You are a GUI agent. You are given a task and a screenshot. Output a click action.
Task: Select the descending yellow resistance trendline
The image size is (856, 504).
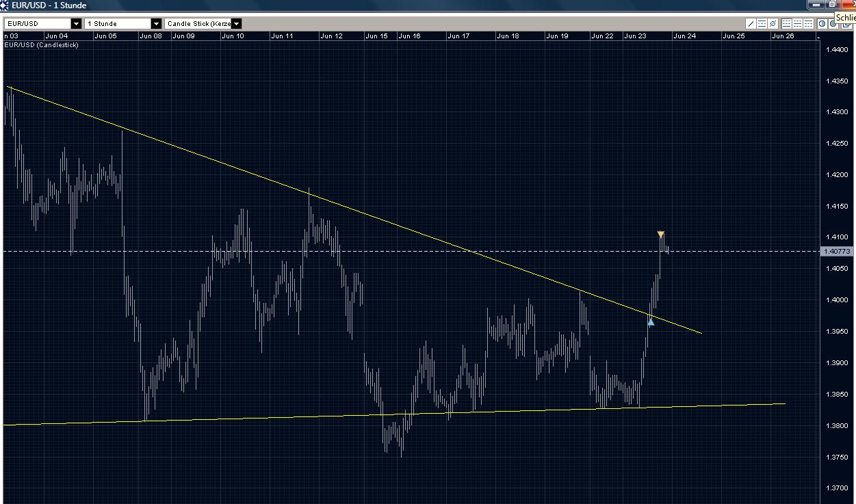point(355,210)
